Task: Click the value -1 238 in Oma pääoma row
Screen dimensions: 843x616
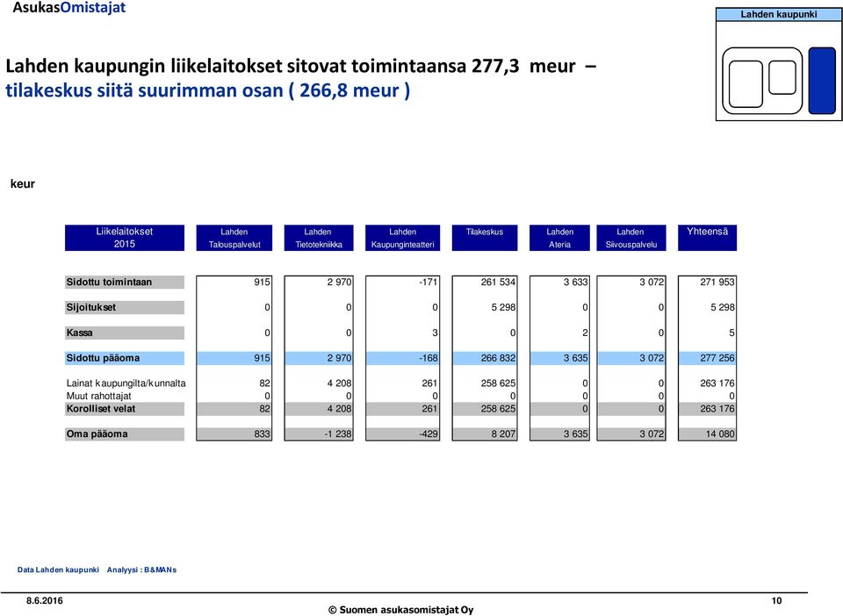Action: coord(338,434)
